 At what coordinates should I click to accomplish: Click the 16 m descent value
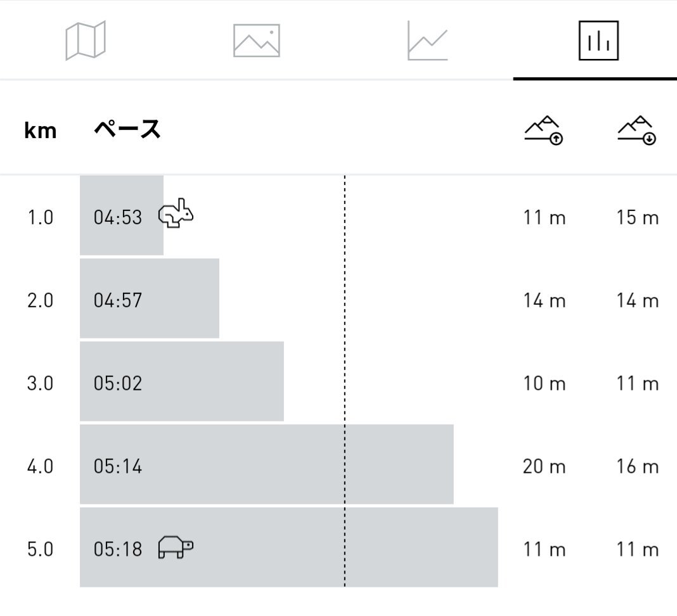(x=637, y=466)
